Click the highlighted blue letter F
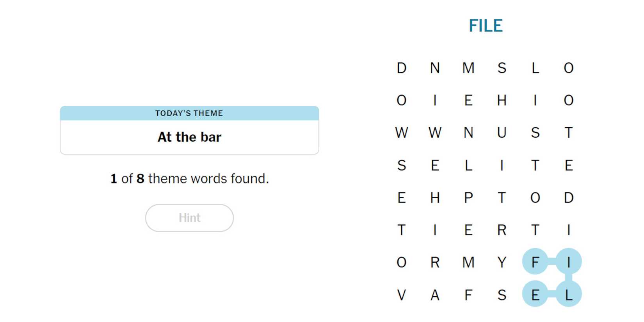Image resolution: width=644 pixels, height=322 pixels. [x=535, y=262]
